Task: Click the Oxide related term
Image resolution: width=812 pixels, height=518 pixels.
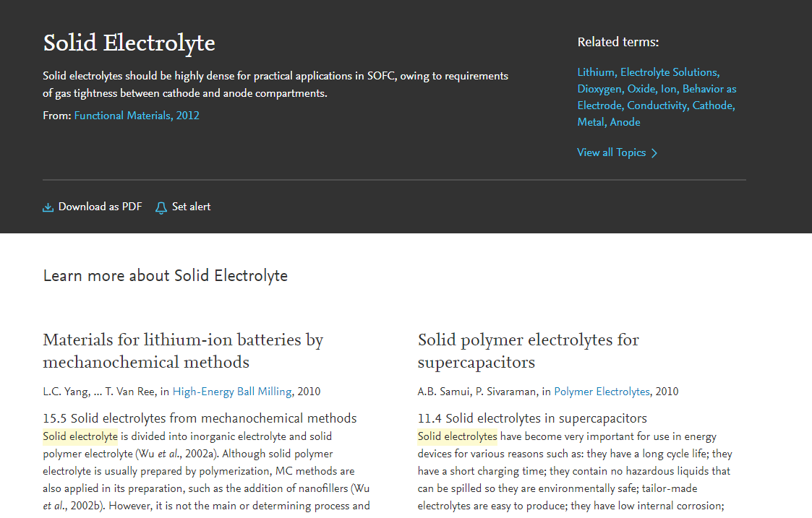Action: click(641, 89)
